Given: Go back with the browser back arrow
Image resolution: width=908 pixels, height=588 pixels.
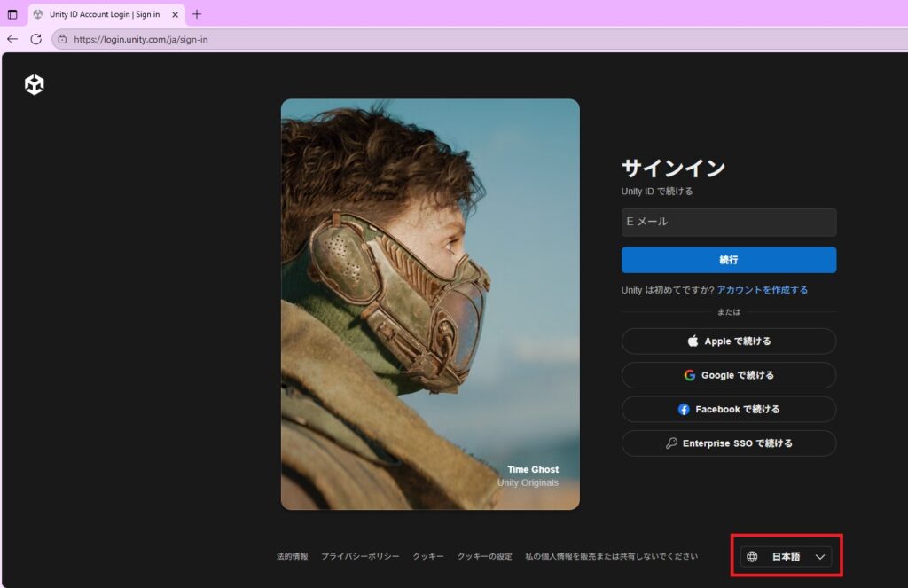Looking at the screenshot, I should pyautogui.click(x=12, y=39).
